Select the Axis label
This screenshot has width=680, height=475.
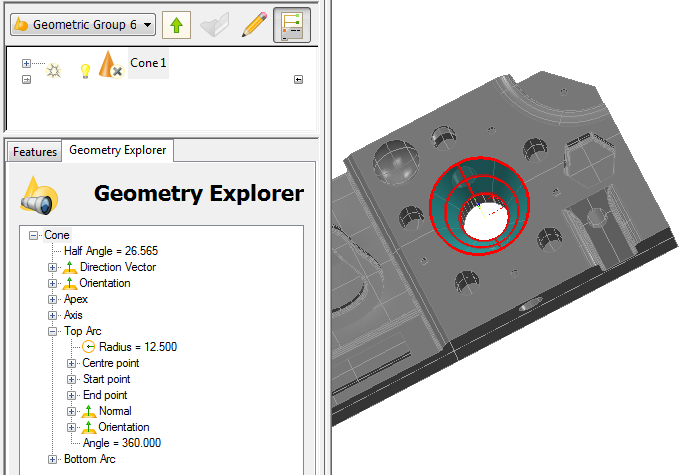point(73,315)
